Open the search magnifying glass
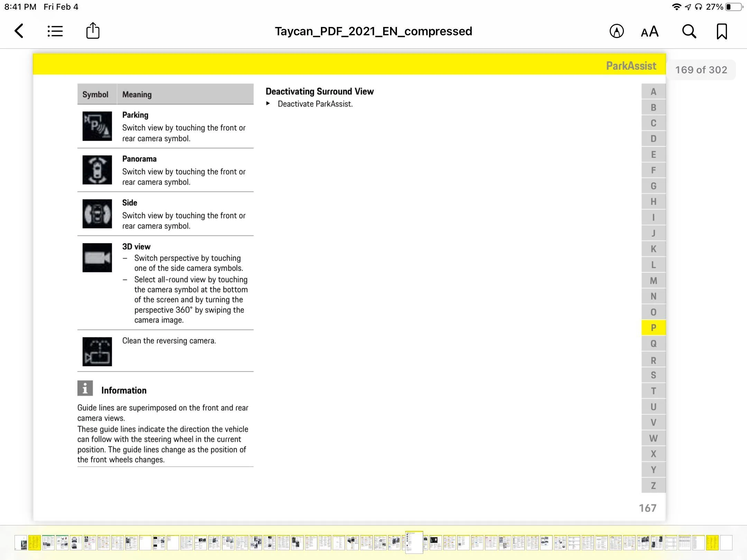This screenshot has width=747, height=560. click(689, 31)
